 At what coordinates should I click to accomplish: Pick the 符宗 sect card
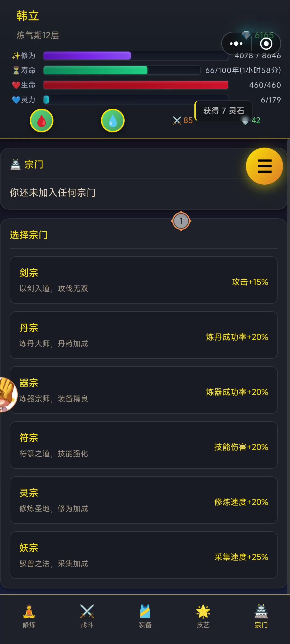[x=144, y=445]
